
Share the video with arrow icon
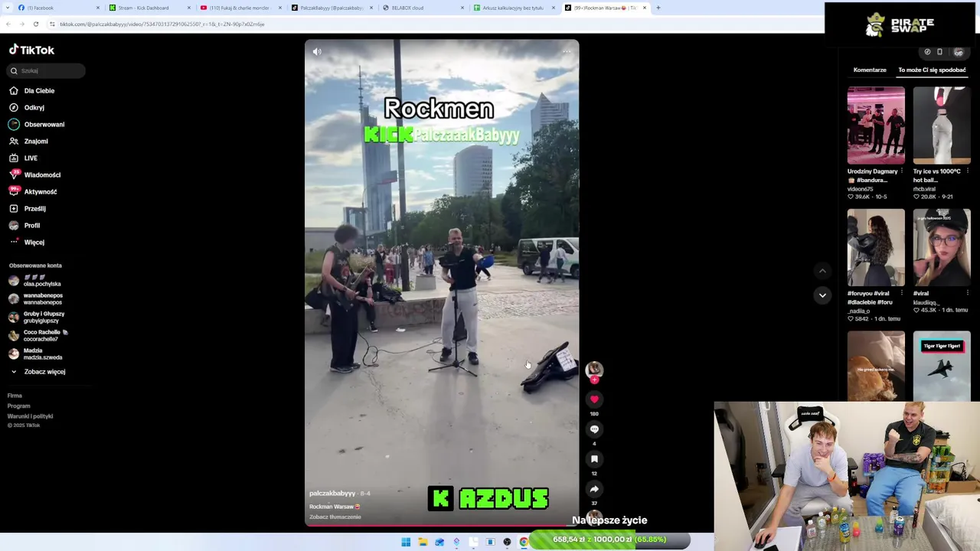click(x=594, y=489)
